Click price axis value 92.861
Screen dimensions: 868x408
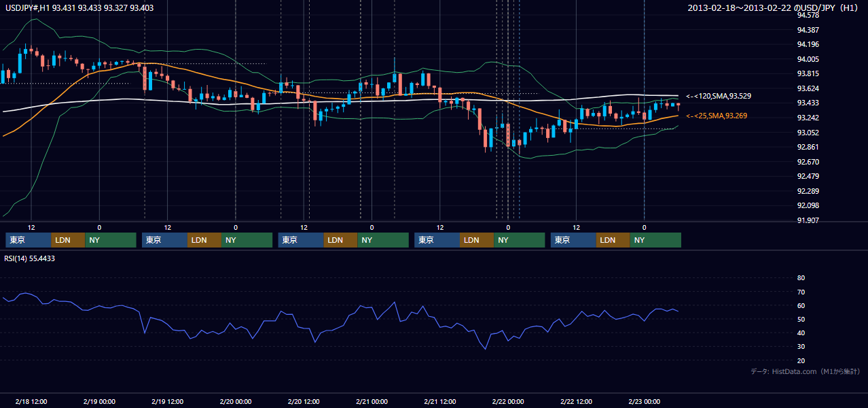coord(808,147)
